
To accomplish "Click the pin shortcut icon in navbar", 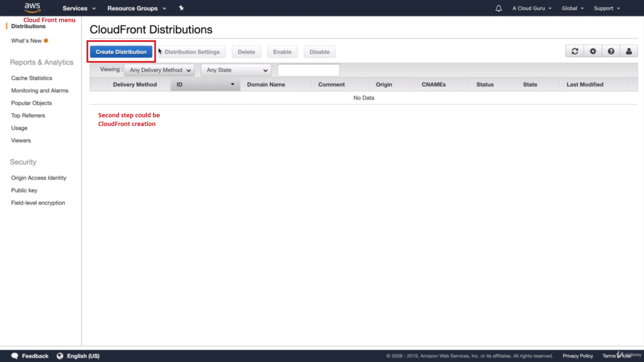I will tap(181, 8).
